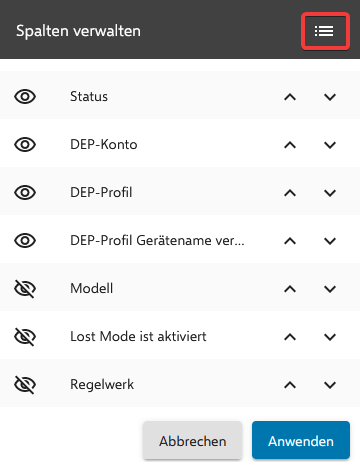Viewport: 360px width, 462px height.
Task: Show the Regelwerk column
Action: (x=25, y=385)
